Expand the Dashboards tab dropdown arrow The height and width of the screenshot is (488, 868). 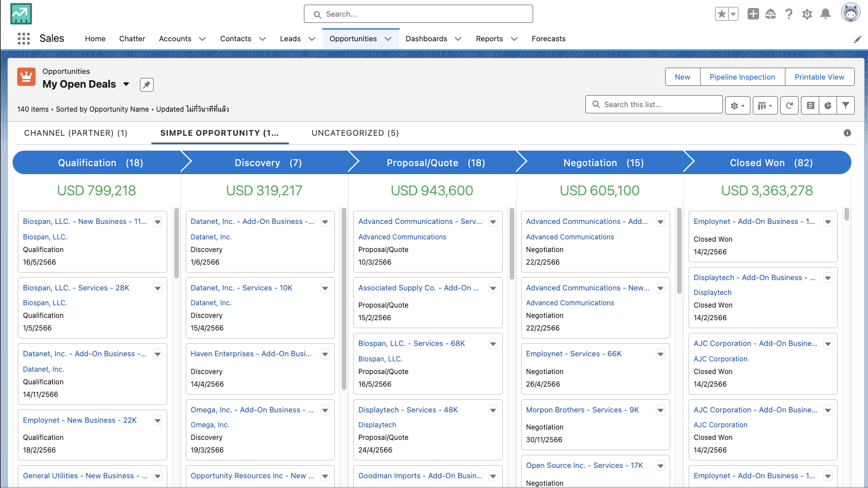(458, 39)
